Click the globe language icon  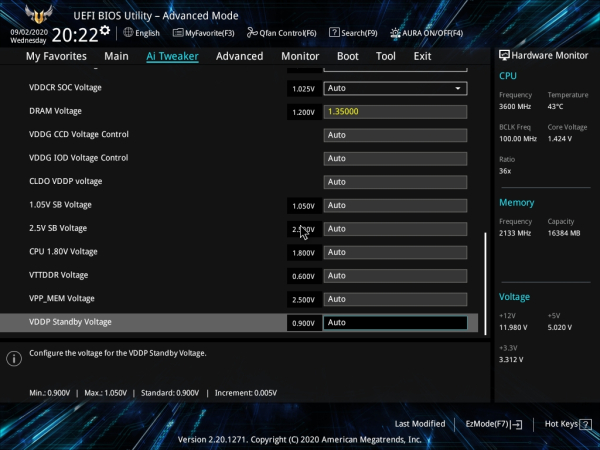(128, 33)
